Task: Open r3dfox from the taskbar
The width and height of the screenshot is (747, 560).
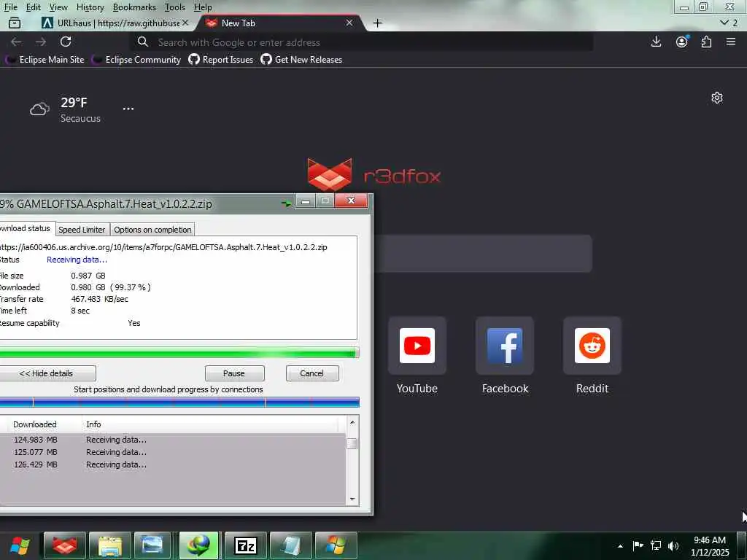Action: 65,545
